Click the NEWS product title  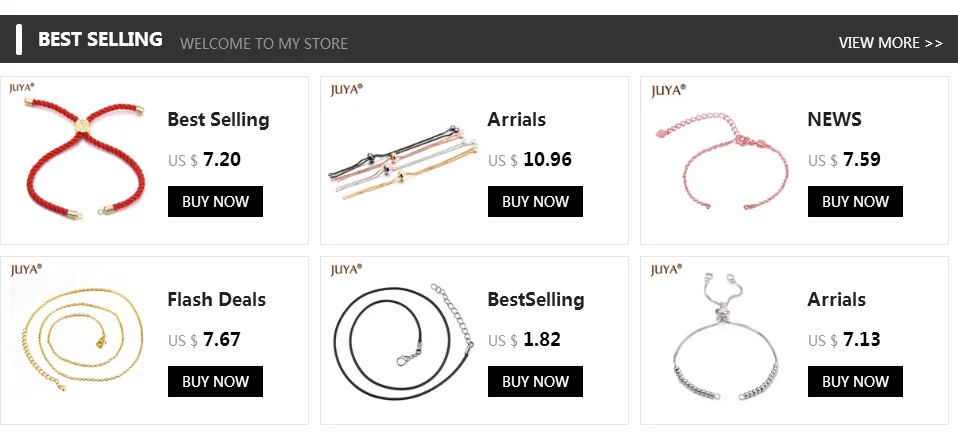click(x=835, y=119)
